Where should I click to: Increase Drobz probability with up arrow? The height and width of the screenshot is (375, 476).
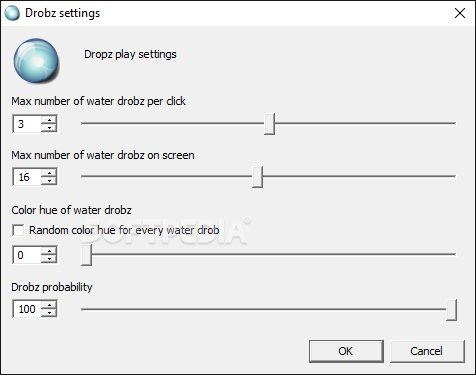point(49,305)
